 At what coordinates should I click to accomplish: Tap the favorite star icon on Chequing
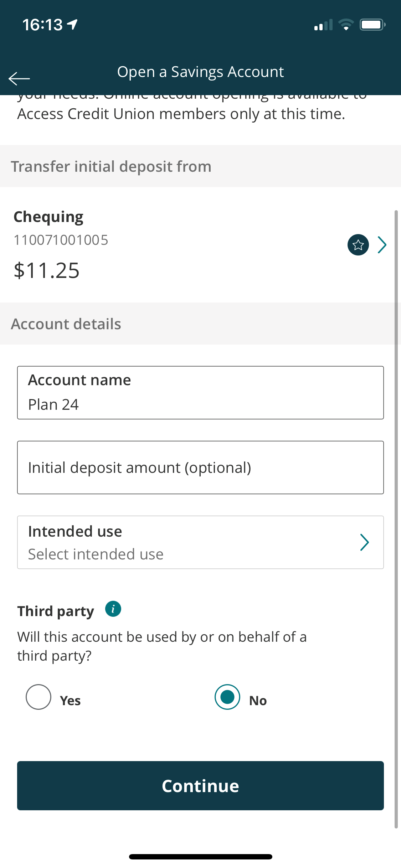[358, 245]
